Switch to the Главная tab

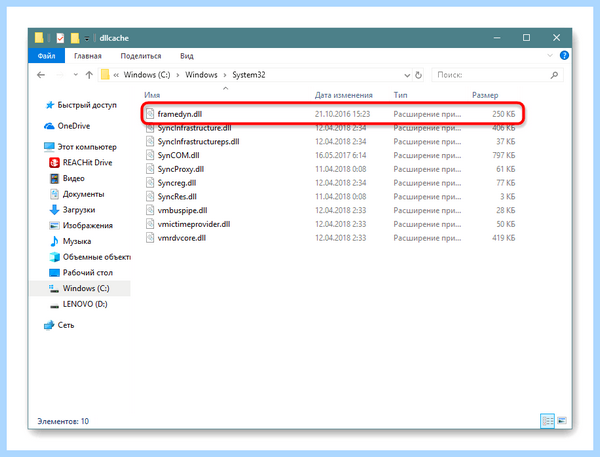[x=88, y=56]
